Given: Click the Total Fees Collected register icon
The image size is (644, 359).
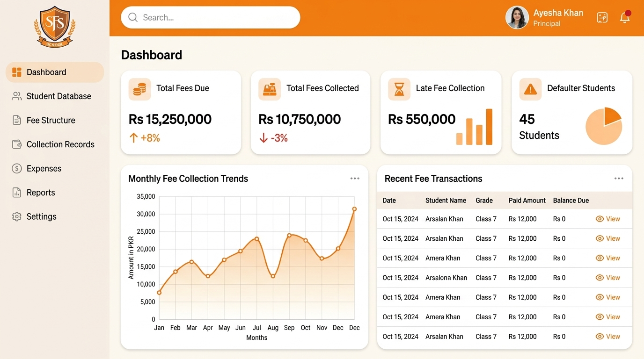Looking at the screenshot, I should [270, 89].
